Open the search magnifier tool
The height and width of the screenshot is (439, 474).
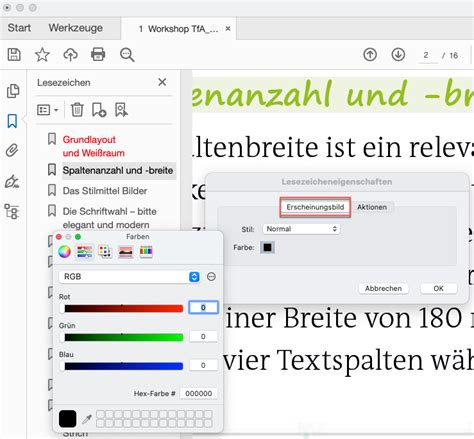pos(127,55)
